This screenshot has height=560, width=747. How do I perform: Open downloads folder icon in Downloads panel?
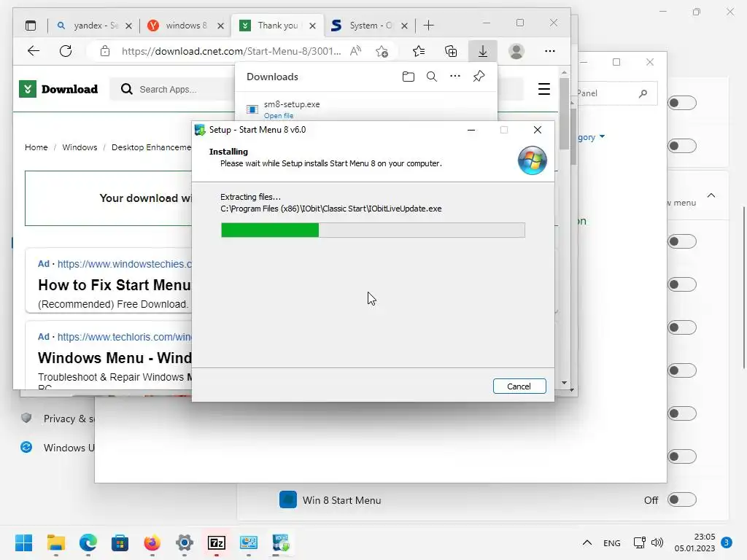click(409, 77)
